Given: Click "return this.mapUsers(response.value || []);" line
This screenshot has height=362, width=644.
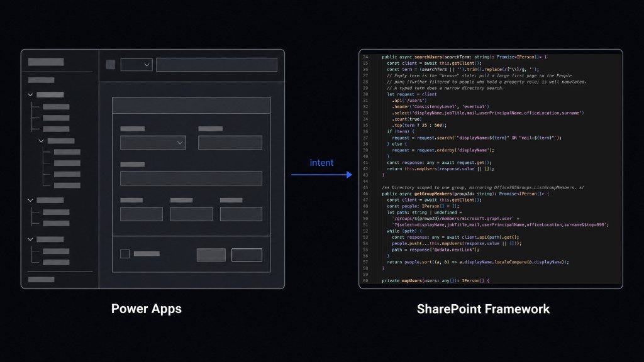Looking at the screenshot, I should pos(440,168).
